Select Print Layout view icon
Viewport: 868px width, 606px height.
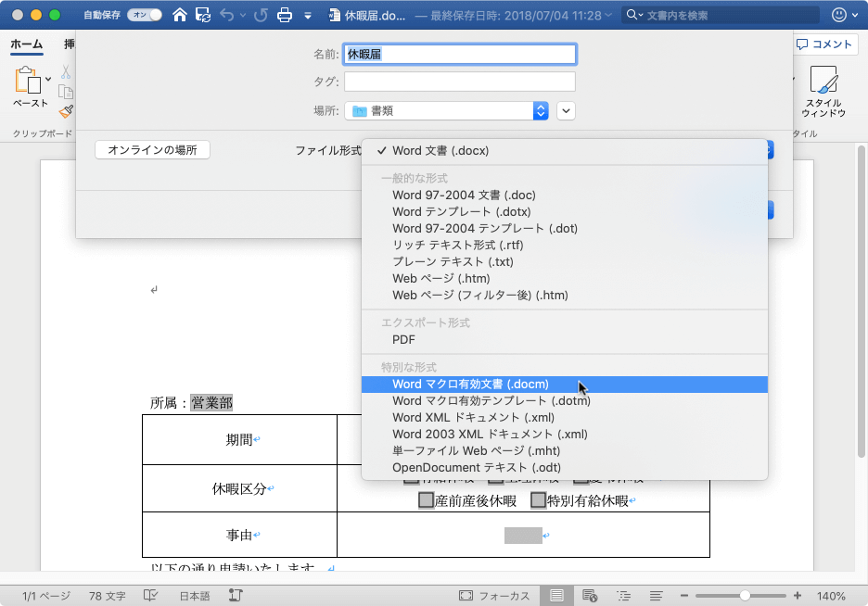point(556,596)
